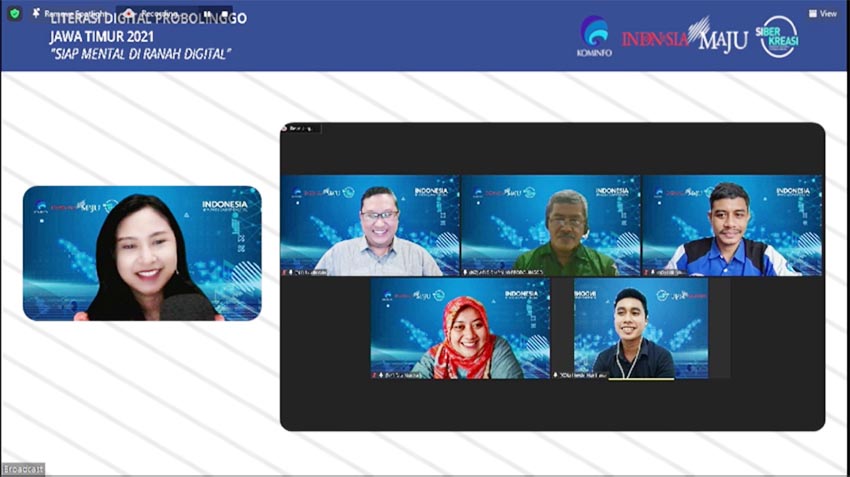The height and width of the screenshot is (477, 850).
Task: Select the video tile of man with glasses
Action: click(370, 225)
